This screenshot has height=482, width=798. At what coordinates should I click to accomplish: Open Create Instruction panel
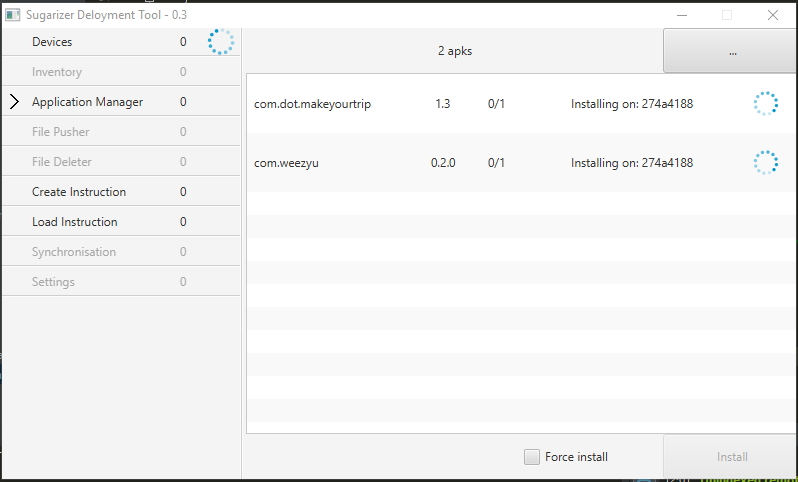[79, 192]
